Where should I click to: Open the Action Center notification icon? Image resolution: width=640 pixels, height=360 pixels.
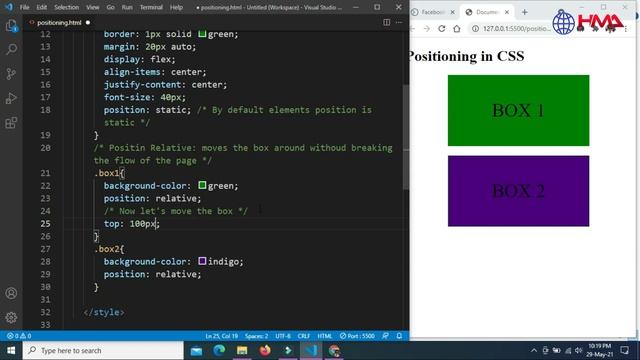pyautogui.click(x=624, y=351)
